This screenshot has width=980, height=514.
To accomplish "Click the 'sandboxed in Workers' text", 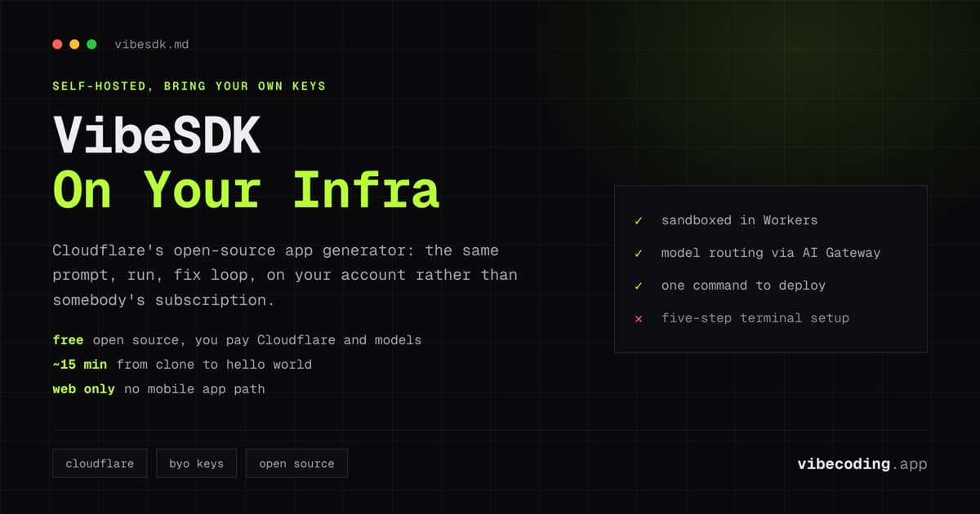I will (739, 220).
